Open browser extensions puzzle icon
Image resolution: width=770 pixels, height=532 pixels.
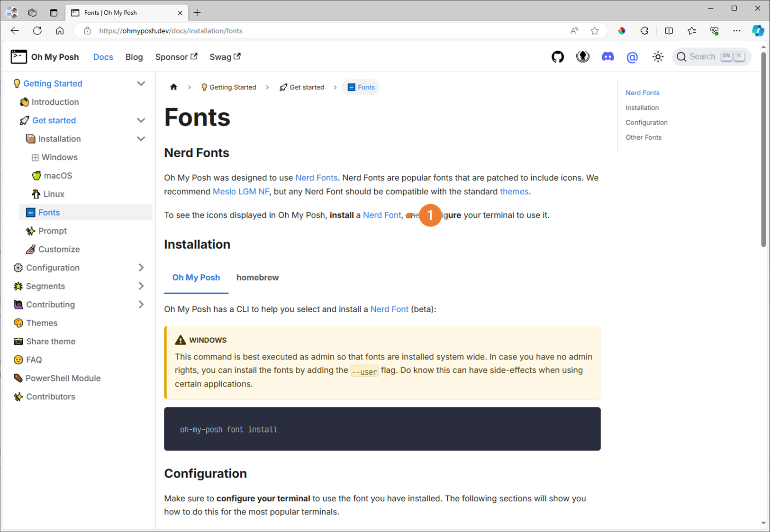pos(644,31)
